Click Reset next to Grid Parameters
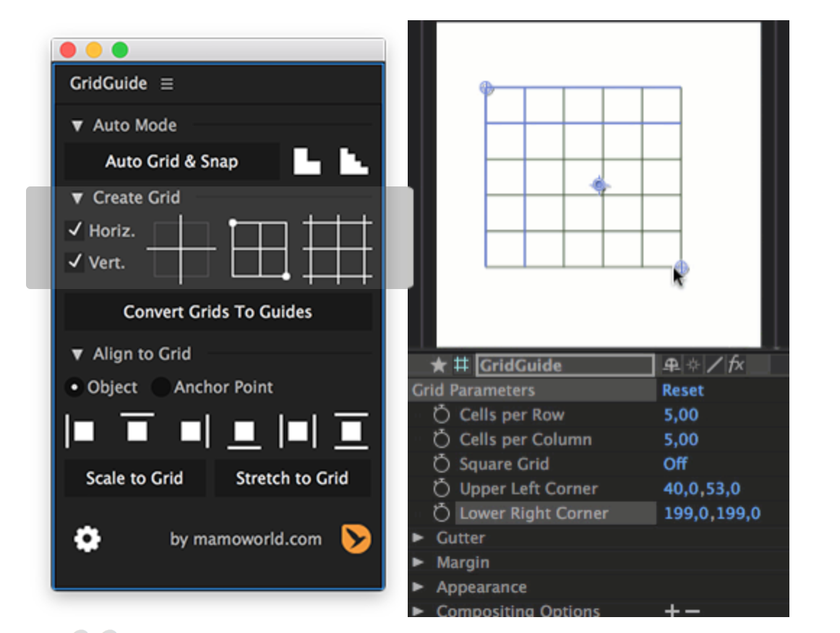The height and width of the screenshot is (633, 840). tap(682, 390)
